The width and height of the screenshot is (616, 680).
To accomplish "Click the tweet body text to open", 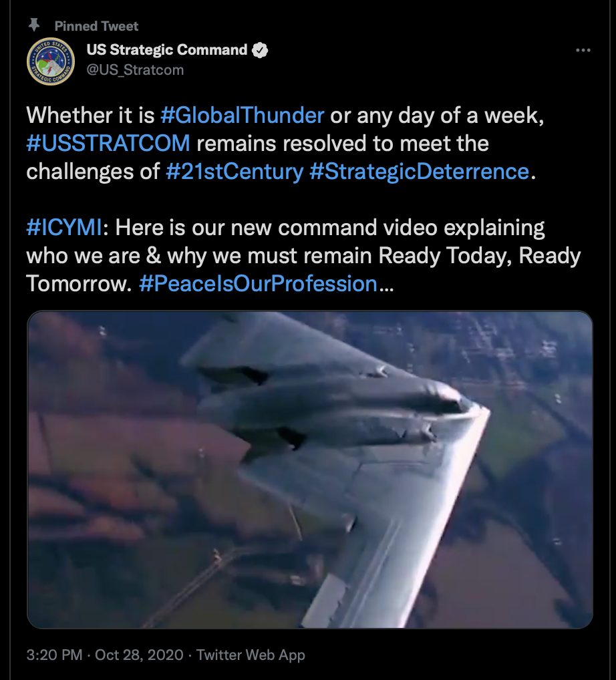I will 303,199.
